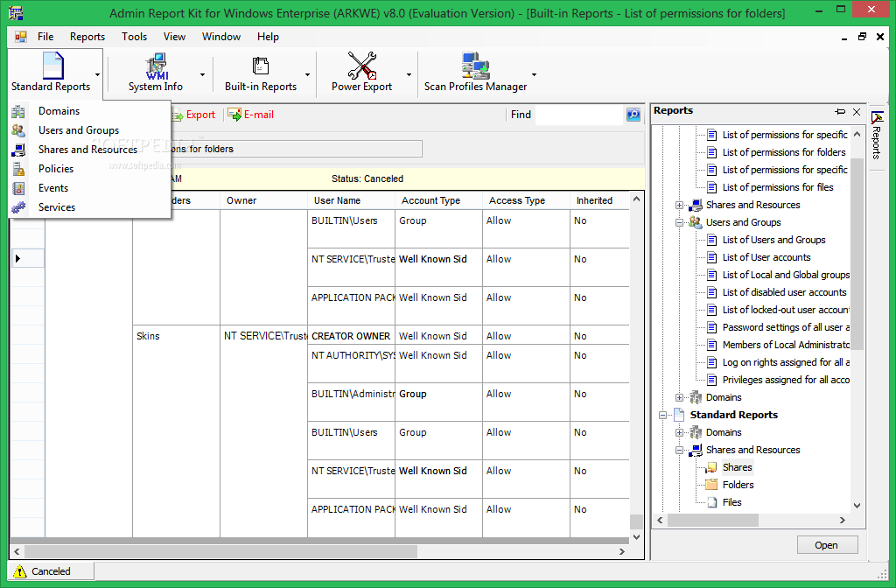Click the icon for List of permissions for files
Screen dimensions: 896x588
(x=711, y=187)
